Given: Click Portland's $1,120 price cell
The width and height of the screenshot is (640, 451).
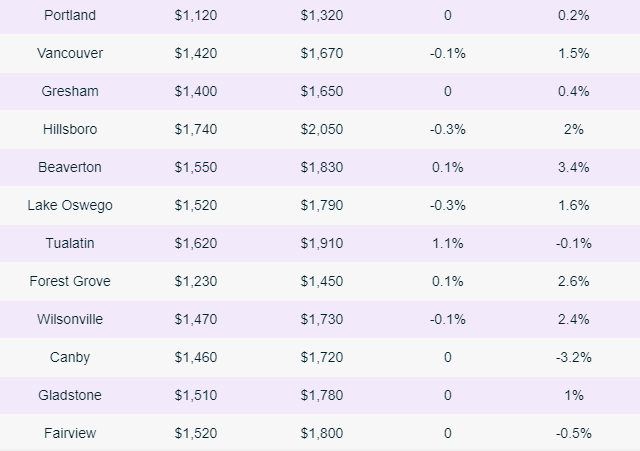Looking at the screenshot, I should coord(196,15).
